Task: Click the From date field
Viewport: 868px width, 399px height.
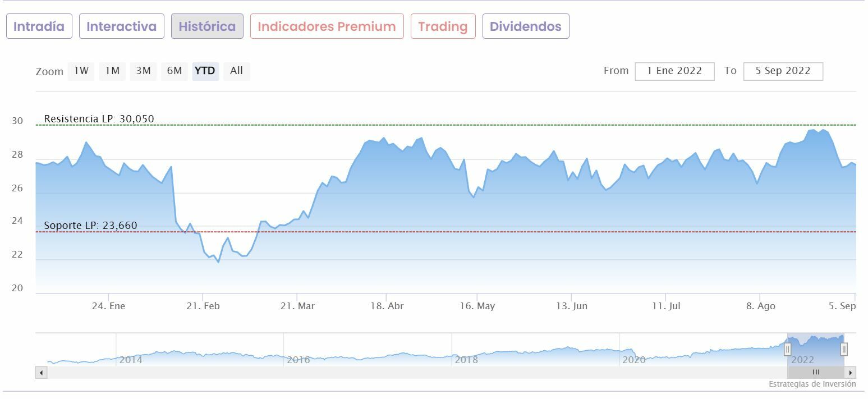Action: click(x=674, y=71)
